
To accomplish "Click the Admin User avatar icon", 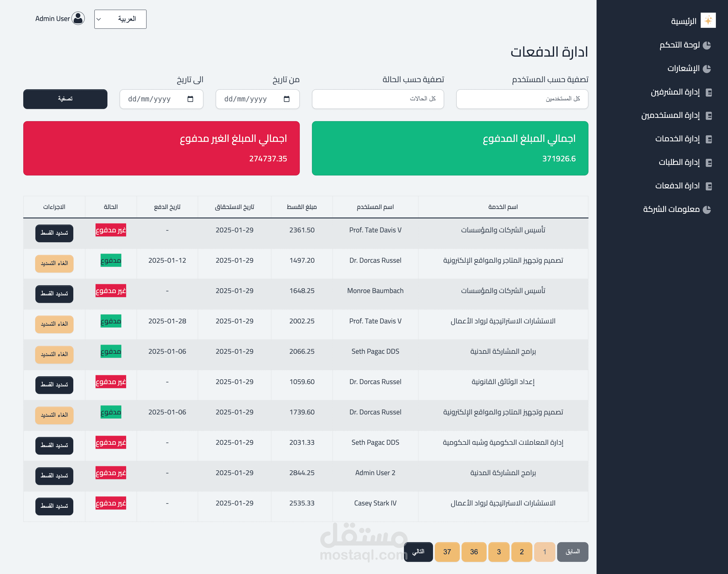I will point(78,18).
